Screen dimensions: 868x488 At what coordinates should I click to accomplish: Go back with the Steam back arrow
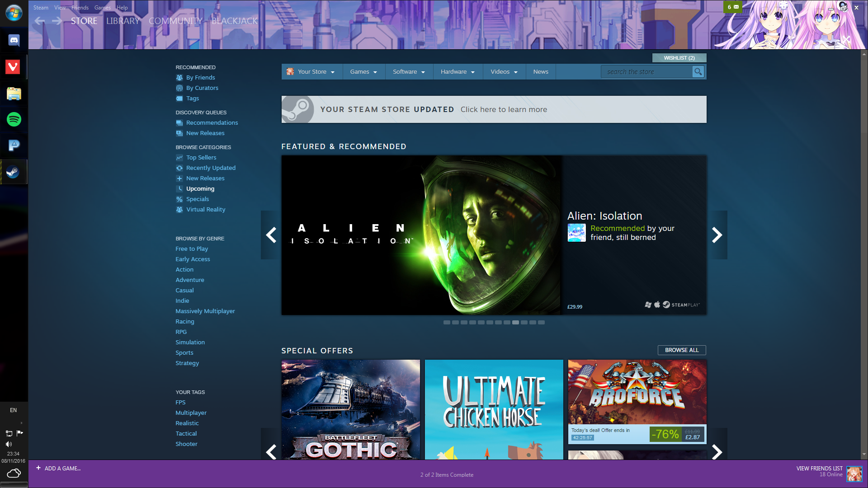tap(40, 21)
